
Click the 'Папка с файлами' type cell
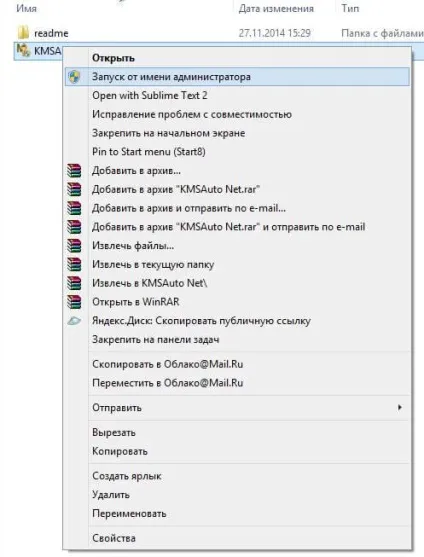coord(382,33)
